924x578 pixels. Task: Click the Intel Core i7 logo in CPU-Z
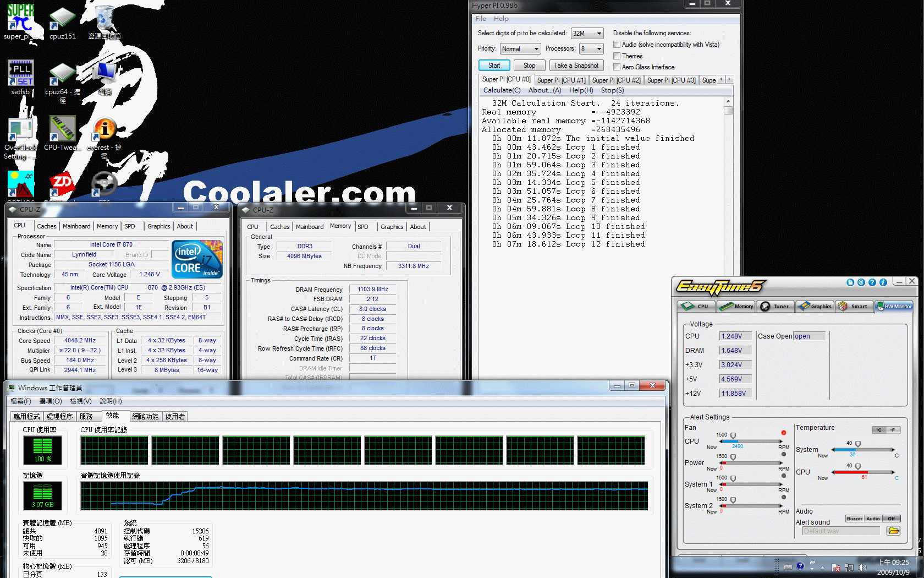click(197, 259)
